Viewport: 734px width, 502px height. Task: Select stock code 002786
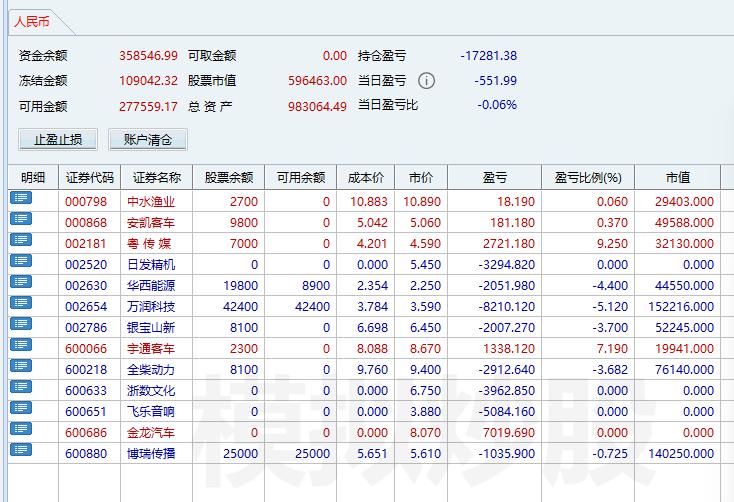[x=86, y=328]
